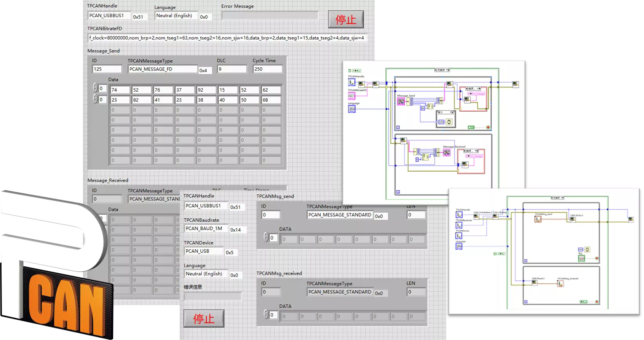Click the case selector above the Message_Send loop
The height and width of the screenshot is (340, 644).
[x=442, y=70]
